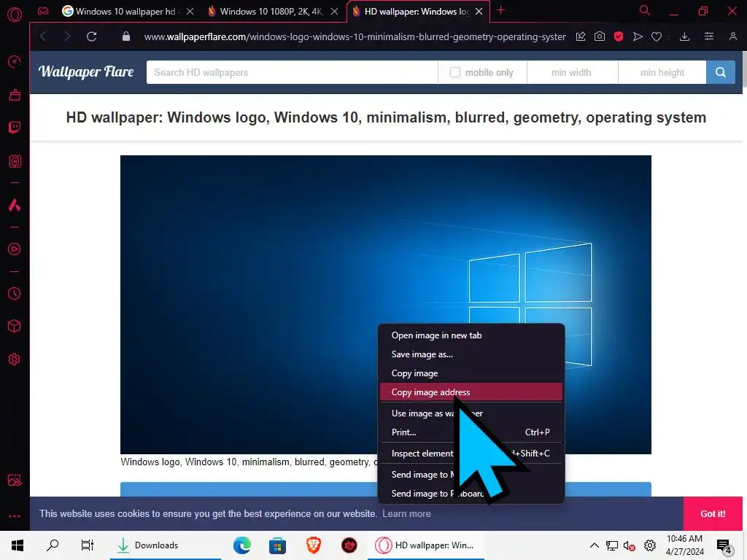This screenshot has height=560, width=747.
Task: Open the profile account icon
Action: (x=732, y=36)
